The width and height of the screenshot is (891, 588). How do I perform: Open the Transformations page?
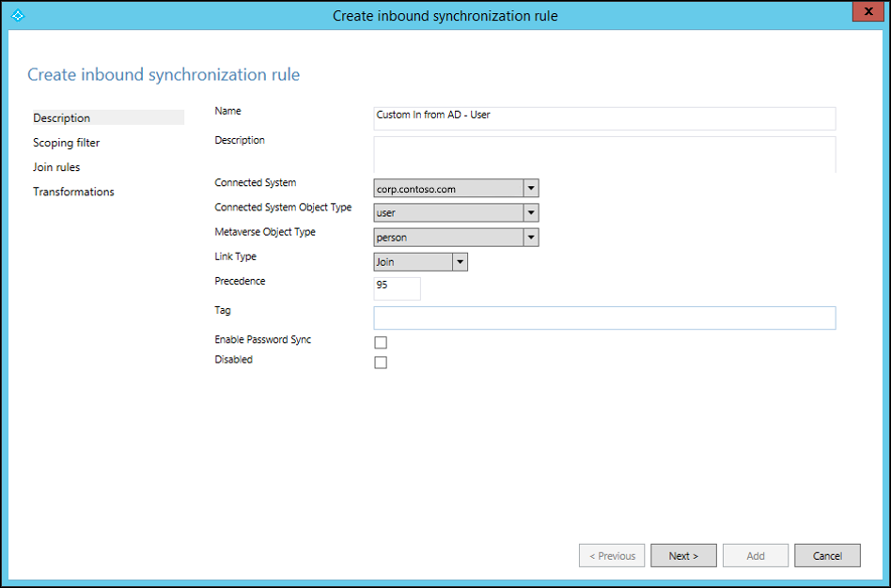pos(73,191)
